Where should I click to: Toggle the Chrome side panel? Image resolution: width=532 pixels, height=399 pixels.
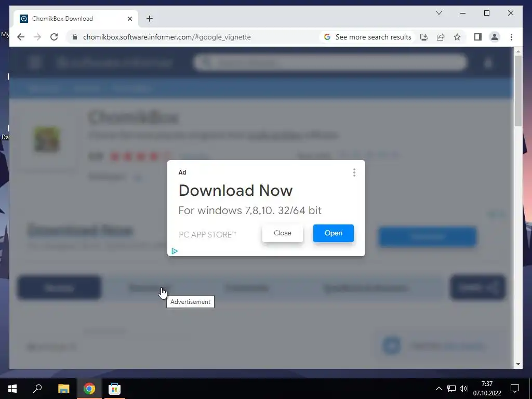point(478,37)
